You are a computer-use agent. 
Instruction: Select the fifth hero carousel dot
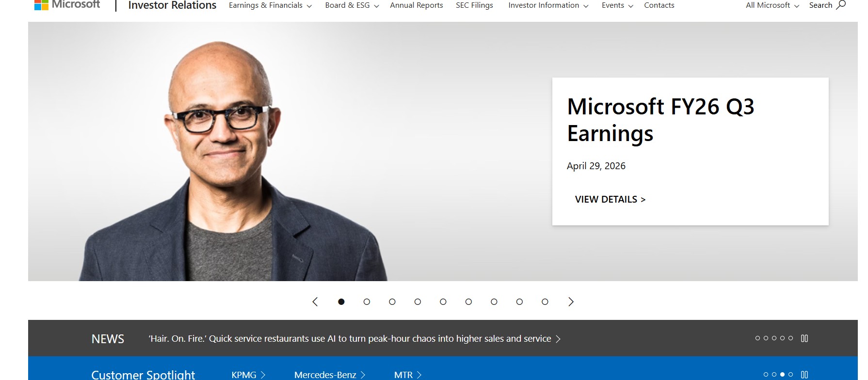click(443, 301)
